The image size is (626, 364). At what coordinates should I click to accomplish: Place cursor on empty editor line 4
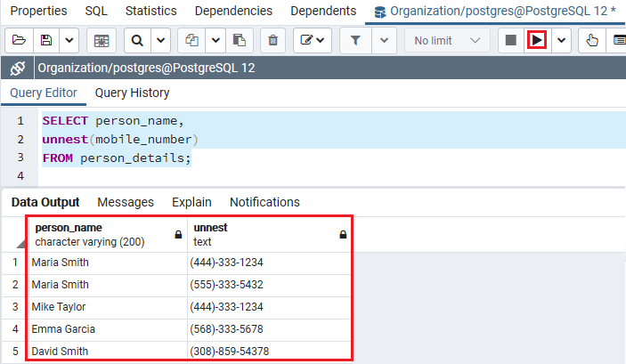click(331, 176)
